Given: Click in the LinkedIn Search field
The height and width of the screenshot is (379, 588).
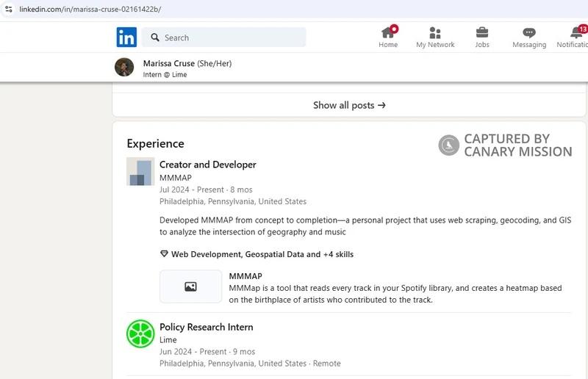Looking at the screenshot, I should 223,37.
